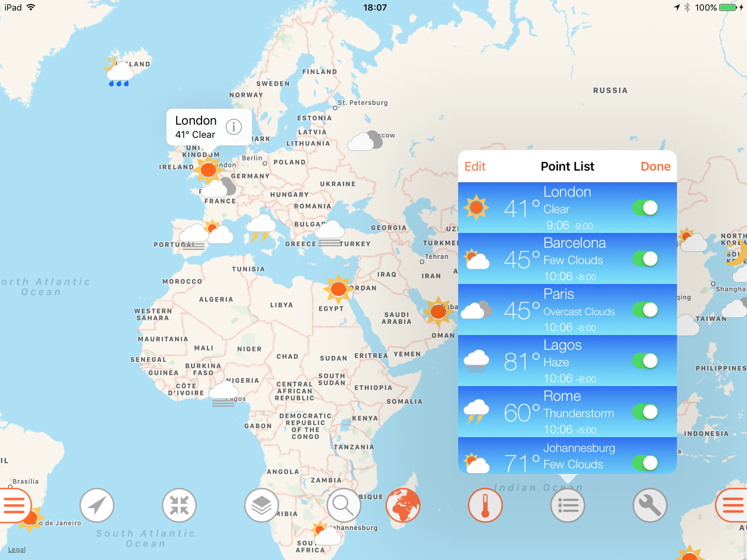747x560 pixels.
Task: Open the right orange menu button
Action: pyautogui.click(x=732, y=505)
